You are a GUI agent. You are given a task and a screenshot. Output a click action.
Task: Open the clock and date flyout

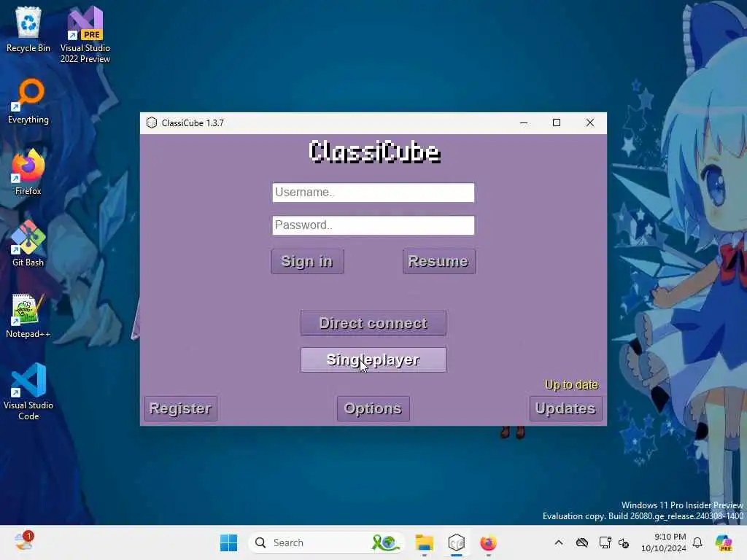coord(664,542)
